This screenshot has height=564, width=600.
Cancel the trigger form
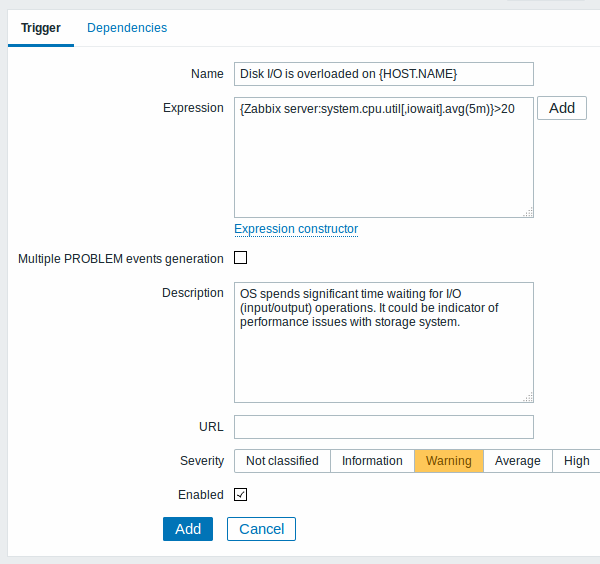[x=261, y=529]
